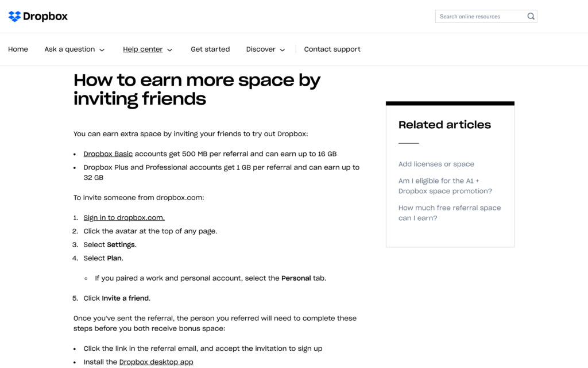Open the Home nav item
Viewport: 588px width, 368px height.
point(18,49)
